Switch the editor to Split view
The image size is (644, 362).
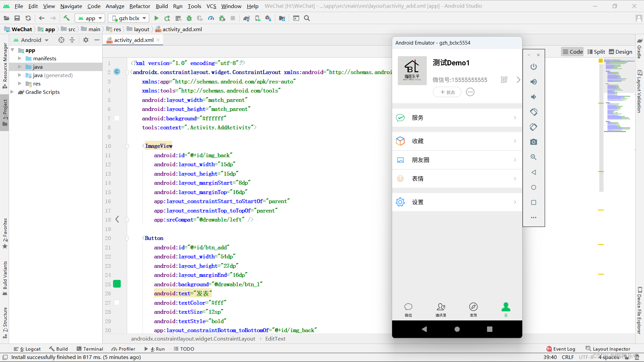596,52
